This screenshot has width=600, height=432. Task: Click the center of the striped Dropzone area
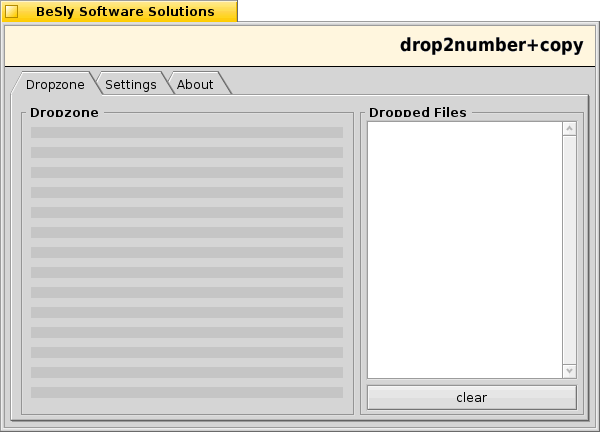[187, 262]
